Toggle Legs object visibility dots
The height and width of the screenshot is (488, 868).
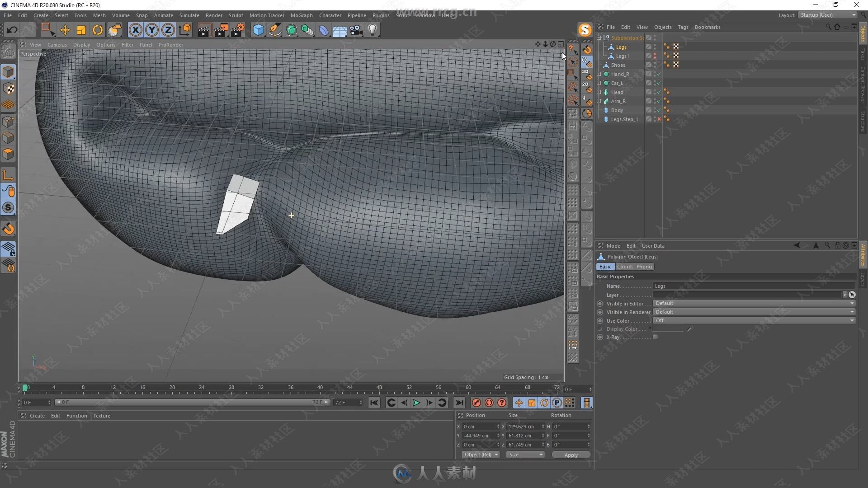point(655,47)
